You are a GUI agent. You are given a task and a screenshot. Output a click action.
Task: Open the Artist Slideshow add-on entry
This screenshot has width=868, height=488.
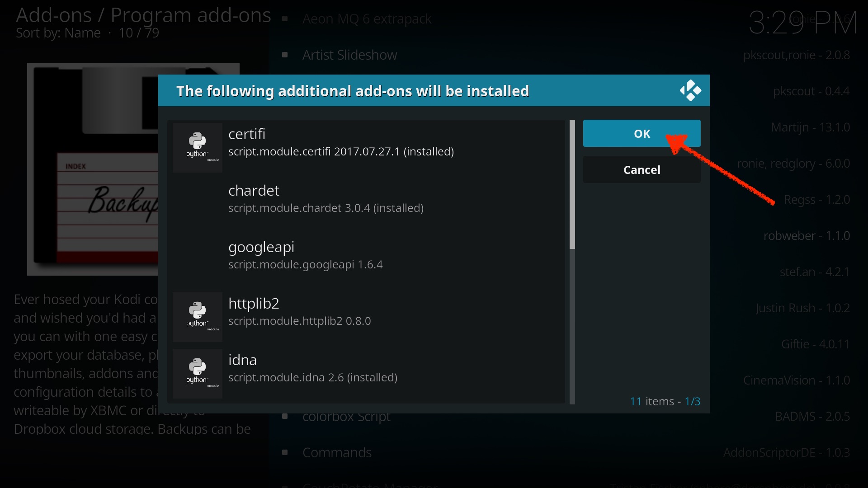click(349, 55)
